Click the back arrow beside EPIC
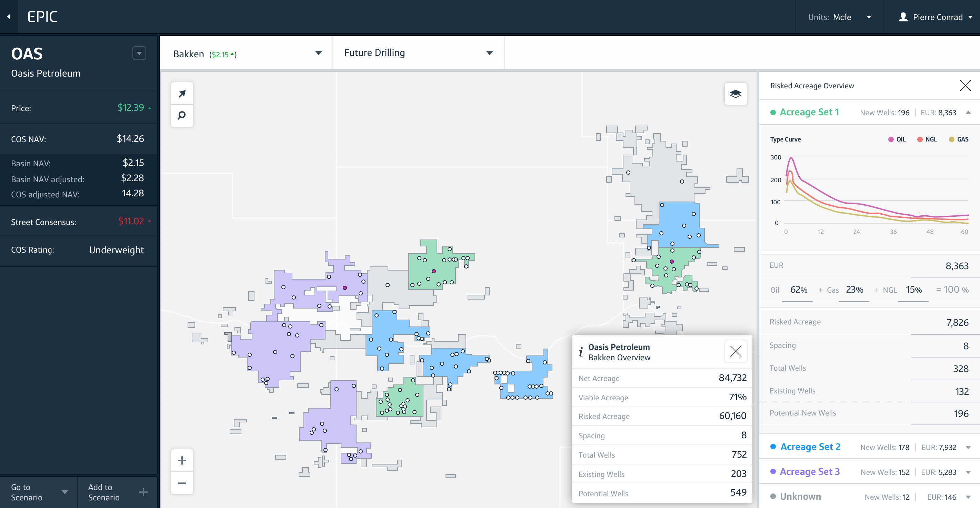 click(x=9, y=17)
